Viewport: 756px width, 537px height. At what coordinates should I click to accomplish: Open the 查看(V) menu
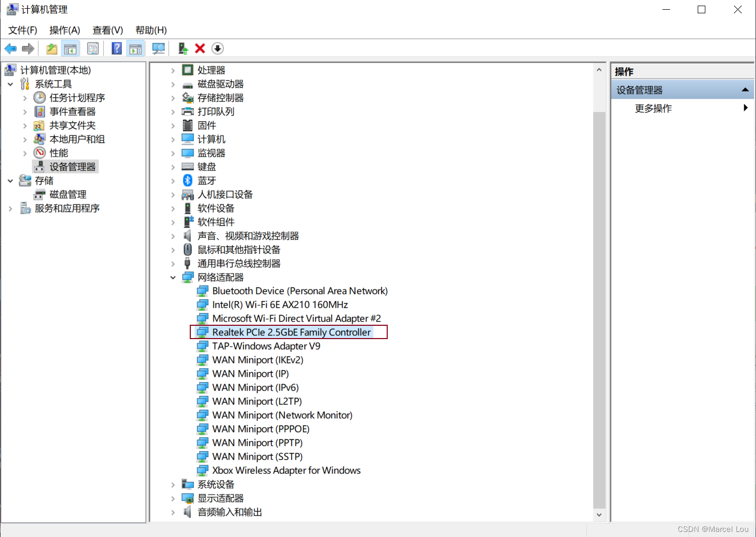pos(108,30)
